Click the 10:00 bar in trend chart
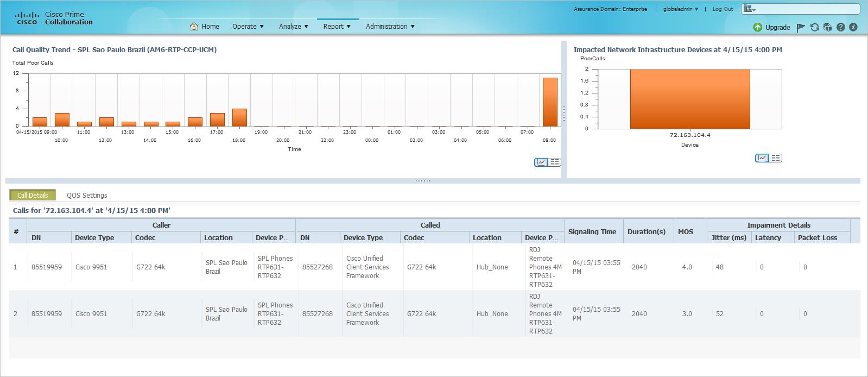The height and width of the screenshot is (377, 868). coord(62,120)
